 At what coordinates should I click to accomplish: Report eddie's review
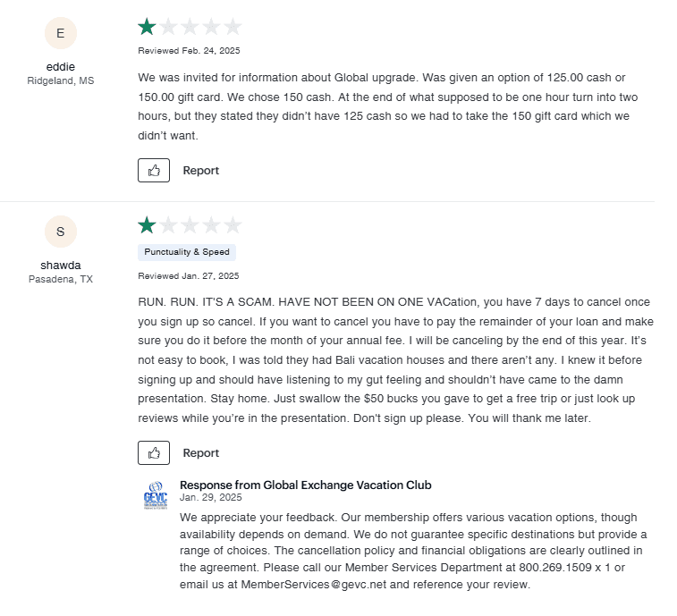[201, 170]
